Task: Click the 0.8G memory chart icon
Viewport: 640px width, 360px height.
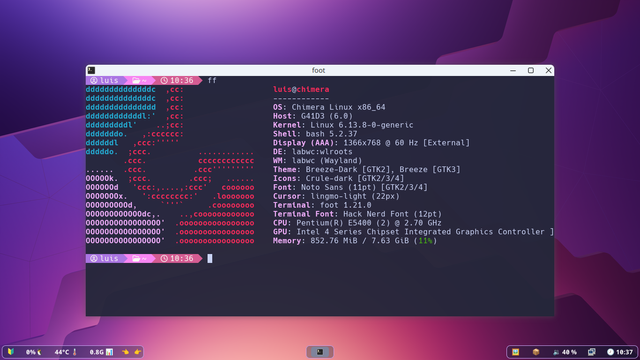Action: point(109,352)
